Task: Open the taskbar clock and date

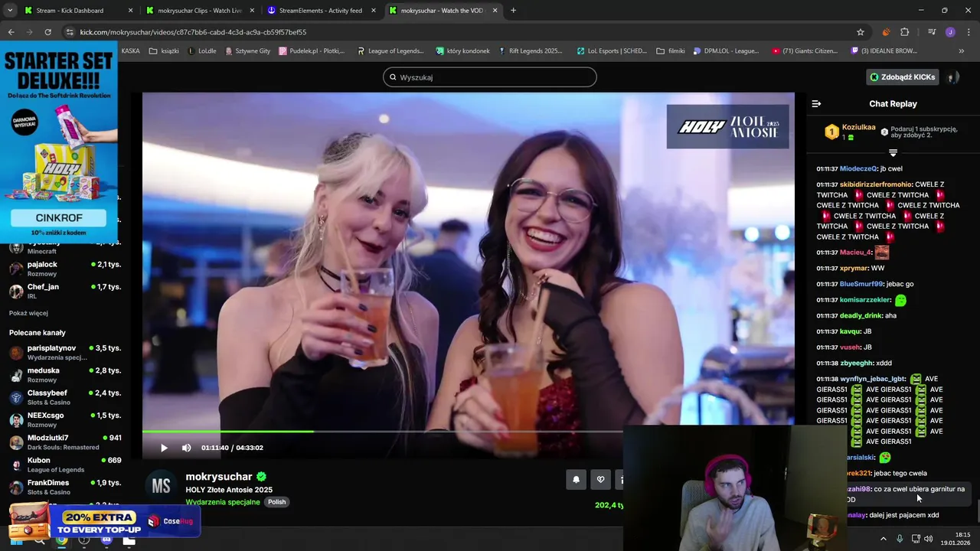Action: 957,539
